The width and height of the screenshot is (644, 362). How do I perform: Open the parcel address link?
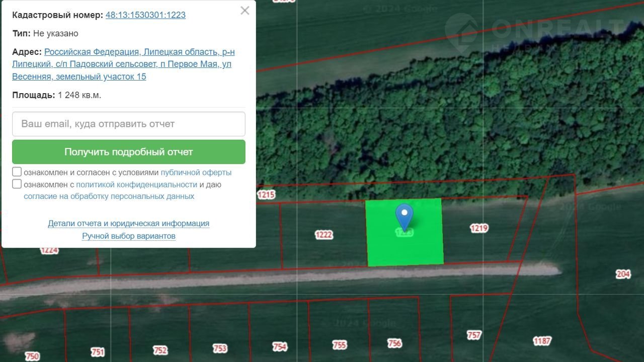[x=123, y=64]
